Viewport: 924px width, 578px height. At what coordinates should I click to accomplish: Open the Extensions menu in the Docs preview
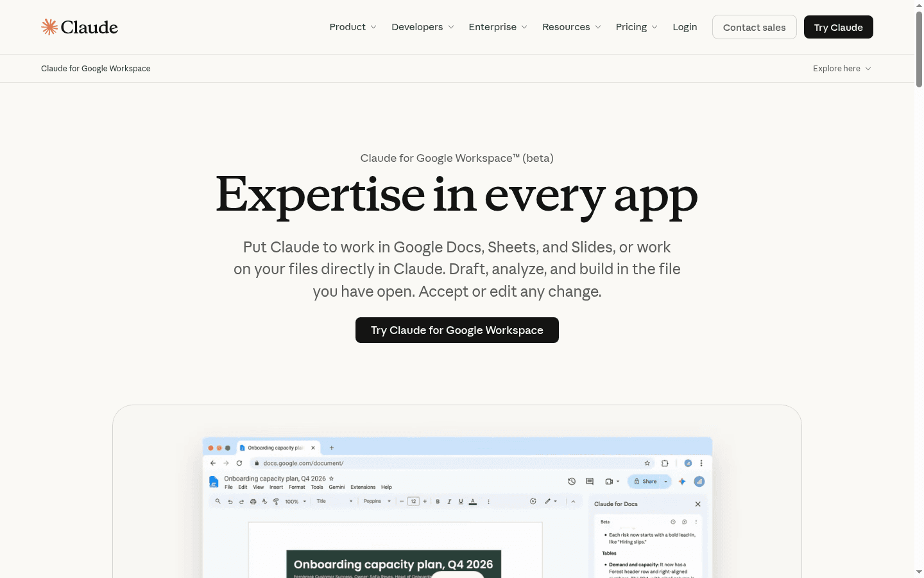[x=363, y=487]
